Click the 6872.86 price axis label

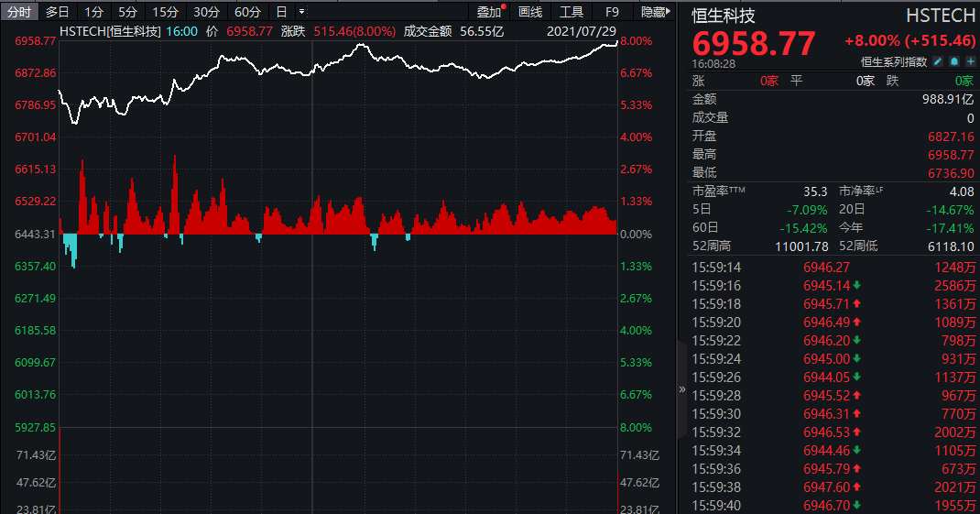point(35,73)
